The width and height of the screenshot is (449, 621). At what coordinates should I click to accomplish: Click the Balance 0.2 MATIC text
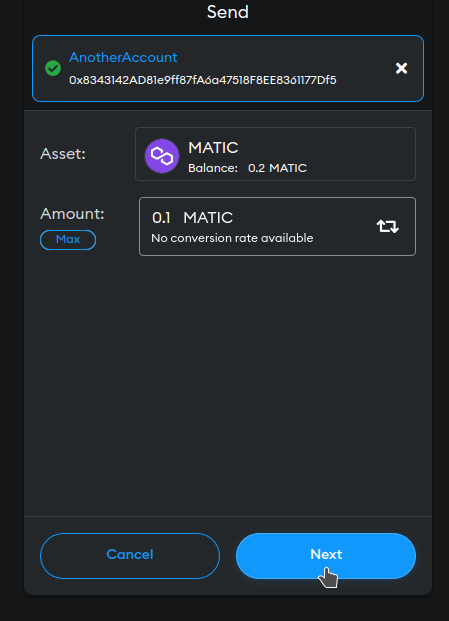click(247, 168)
